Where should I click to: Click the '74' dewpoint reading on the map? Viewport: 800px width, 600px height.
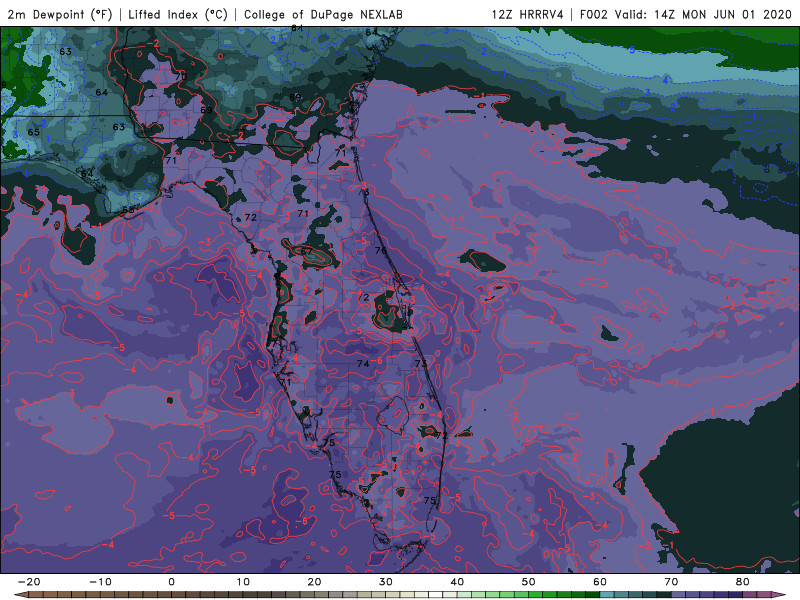coord(363,363)
